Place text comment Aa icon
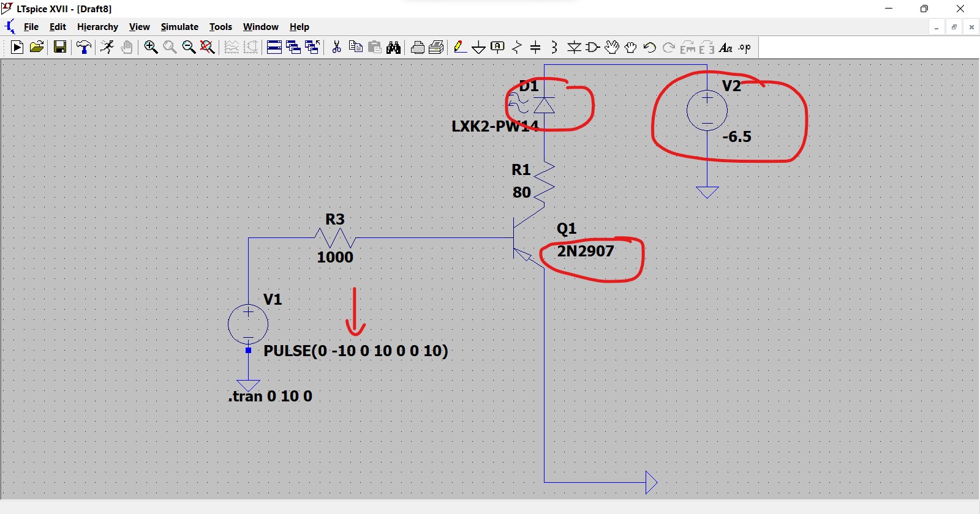Image resolution: width=980 pixels, height=514 pixels. pyautogui.click(x=726, y=47)
